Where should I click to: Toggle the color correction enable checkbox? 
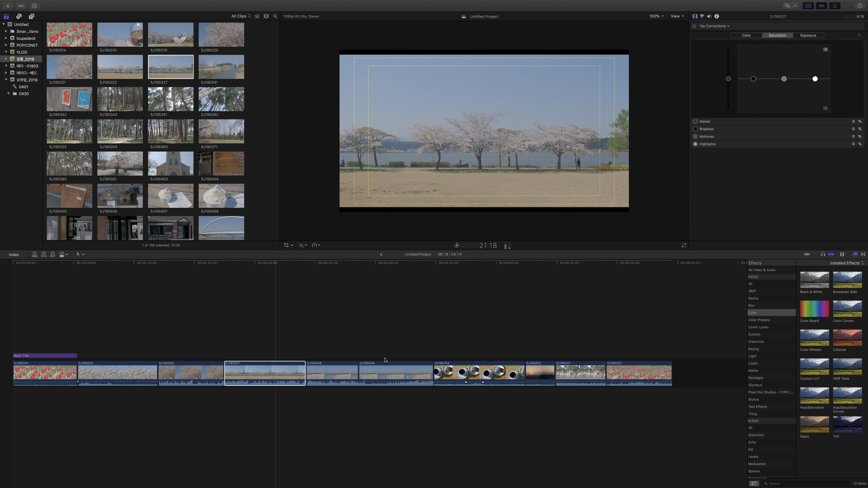coord(694,26)
